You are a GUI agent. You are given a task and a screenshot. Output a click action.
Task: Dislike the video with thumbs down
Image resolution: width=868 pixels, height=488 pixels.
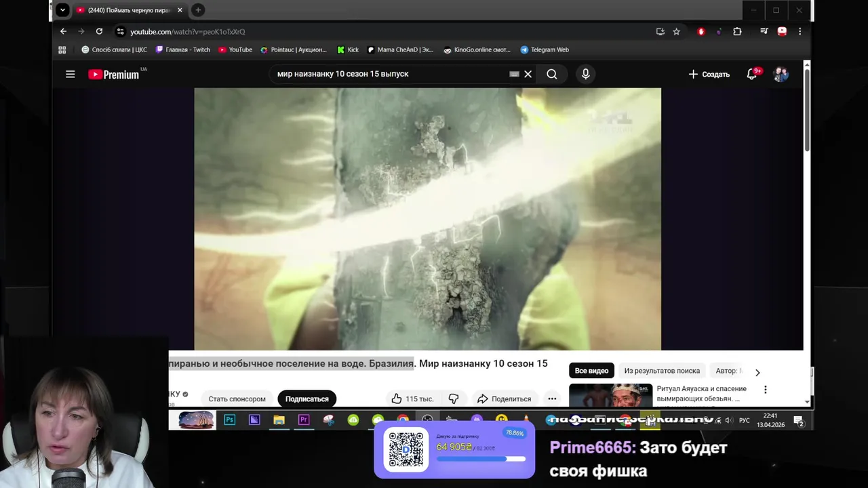coord(454,399)
